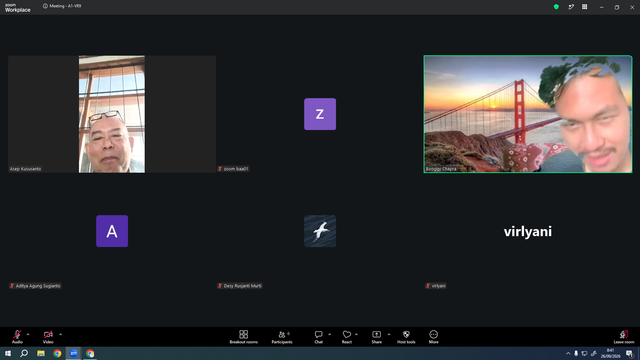Open the green encryption shield info
The width and height of the screenshot is (640, 360).
point(556,7)
